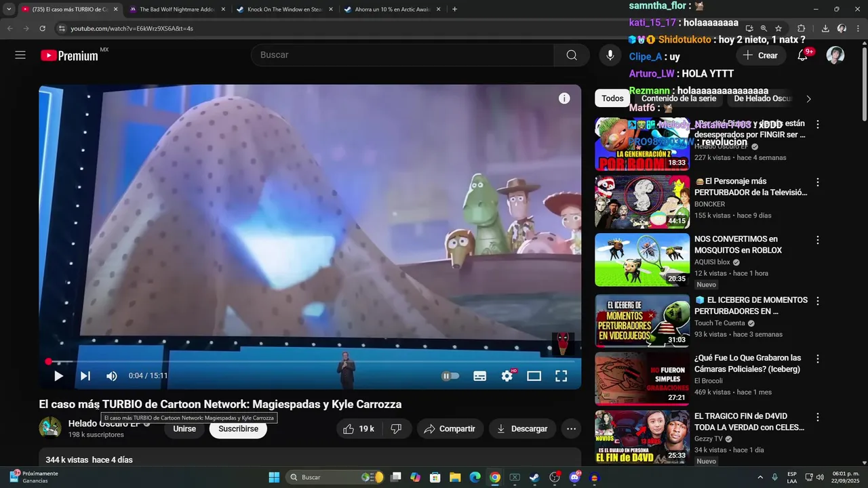The width and height of the screenshot is (868, 488).
Task: Open options for the Generación Z video
Action: pyautogui.click(x=818, y=125)
